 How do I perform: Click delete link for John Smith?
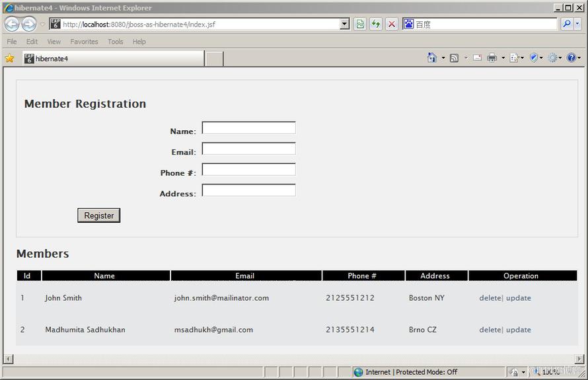coord(490,298)
